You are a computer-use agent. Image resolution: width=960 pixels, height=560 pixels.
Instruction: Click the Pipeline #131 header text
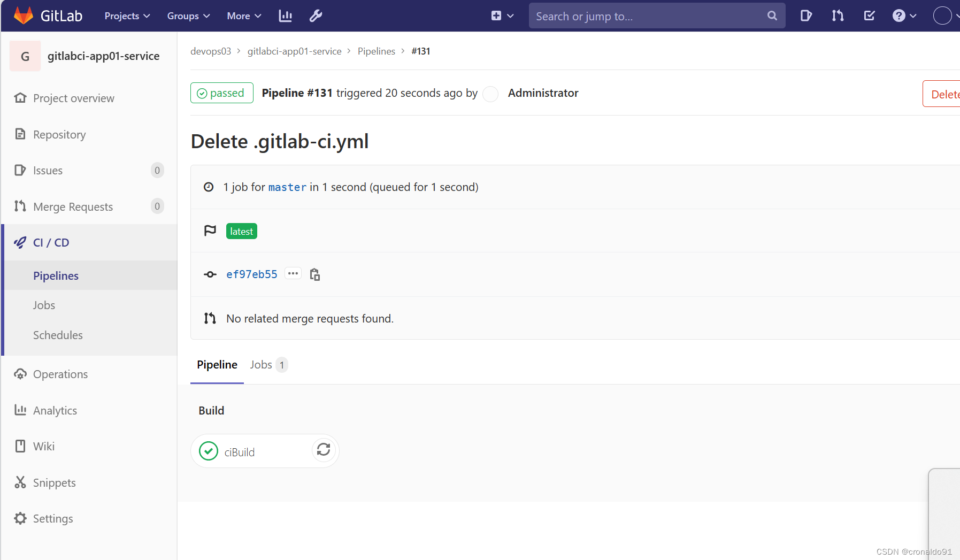pyautogui.click(x=297, y=93)
